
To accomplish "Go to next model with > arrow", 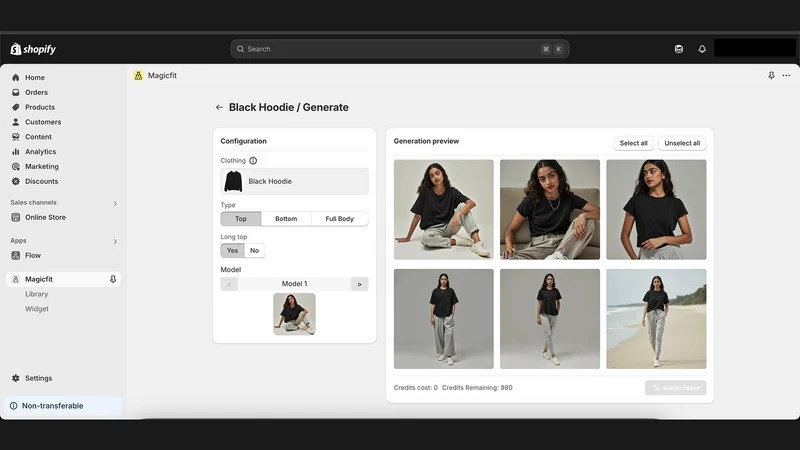I will tap(360, 284).
